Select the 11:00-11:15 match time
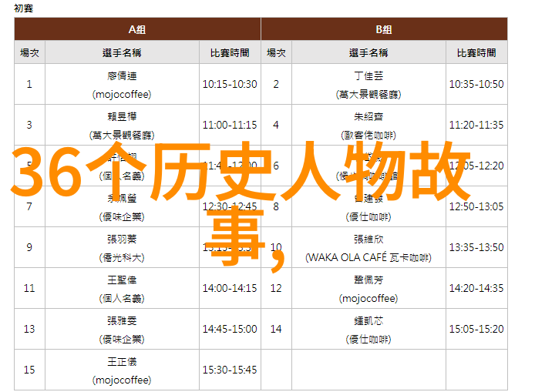The image size is (535, 392). [x=229, y=125]
